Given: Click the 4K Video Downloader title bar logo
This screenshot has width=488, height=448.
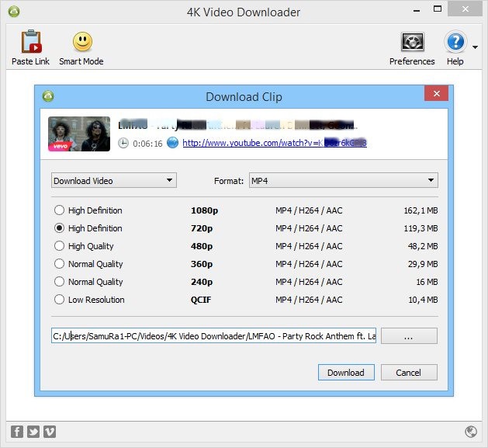Looking at the screenshot, I should (x=14, y=12).
